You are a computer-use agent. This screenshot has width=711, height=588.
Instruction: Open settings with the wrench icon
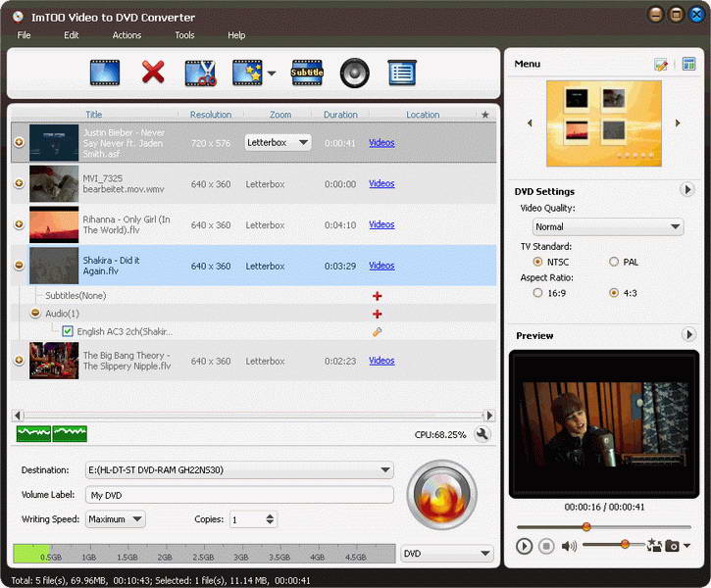482,434
